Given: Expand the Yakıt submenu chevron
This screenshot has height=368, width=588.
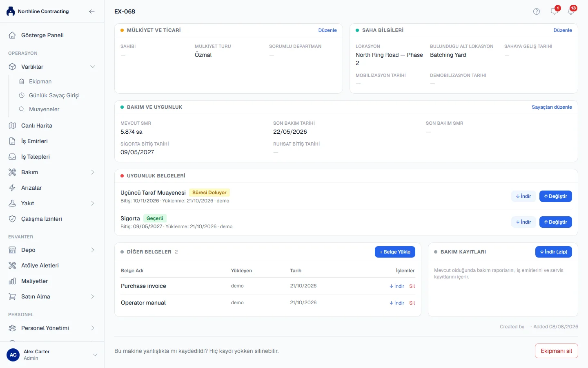Looking at the screenshot, I should 93,203.
